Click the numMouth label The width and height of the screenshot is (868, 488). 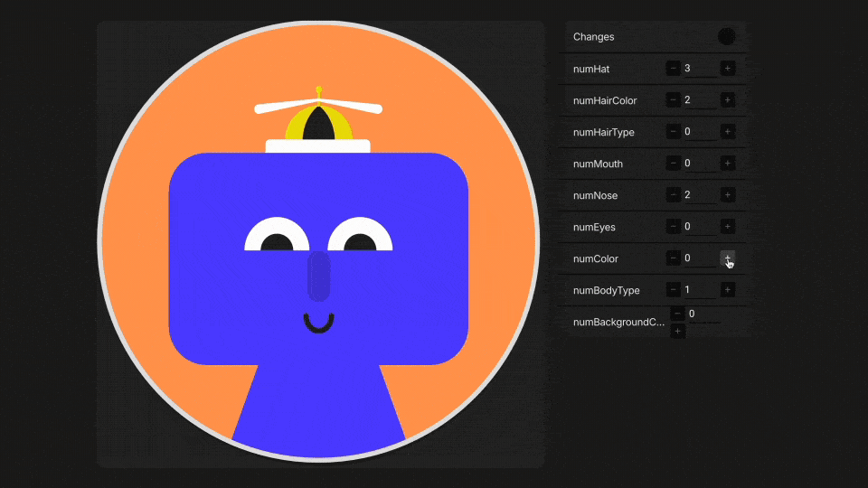[x=598, y=164]
